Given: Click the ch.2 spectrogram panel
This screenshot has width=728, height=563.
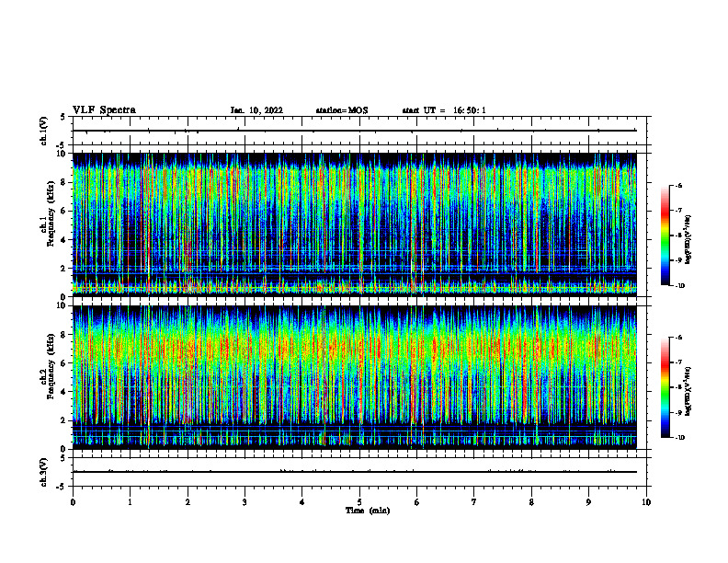Looking at the screenshot, I should [355, 377].
